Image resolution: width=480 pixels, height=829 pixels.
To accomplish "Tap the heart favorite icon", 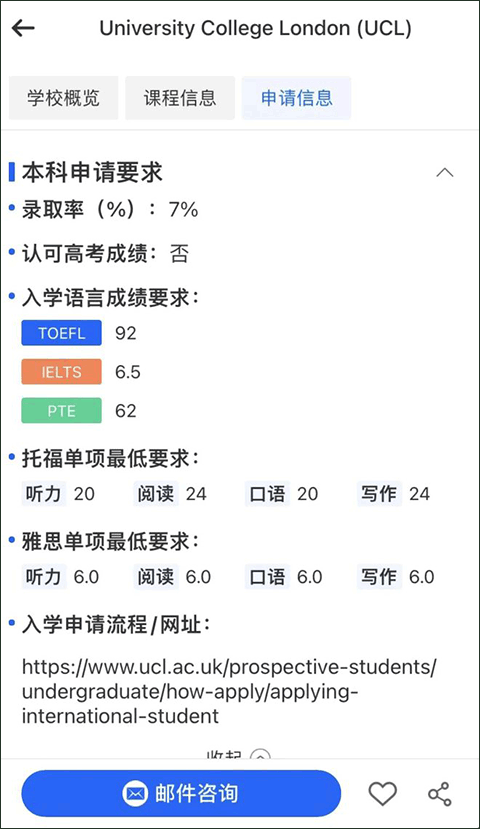I will pyautogui.click(x=382, y=794).
